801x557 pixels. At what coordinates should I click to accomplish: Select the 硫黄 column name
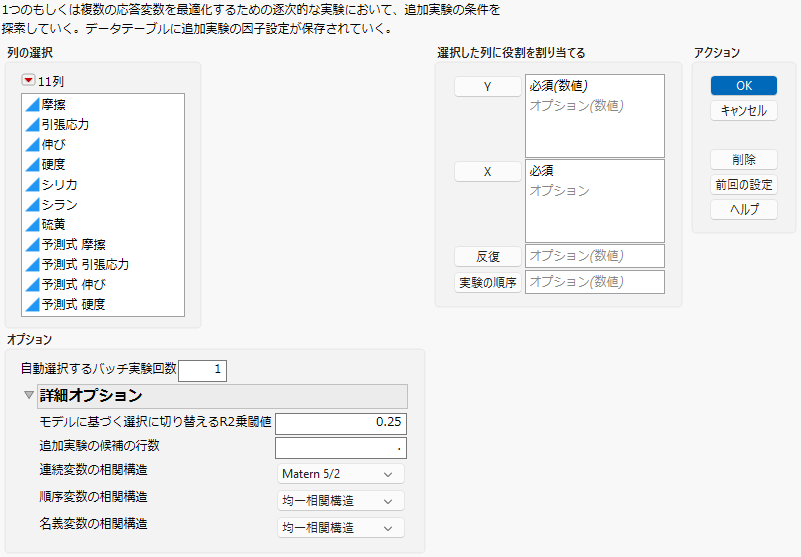tap(54, 224)
